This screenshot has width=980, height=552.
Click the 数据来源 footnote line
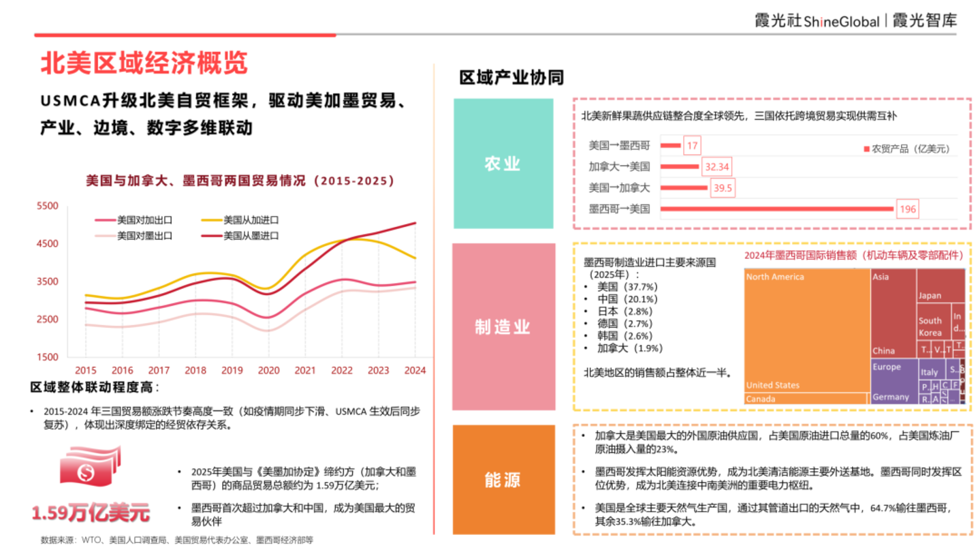177,540
